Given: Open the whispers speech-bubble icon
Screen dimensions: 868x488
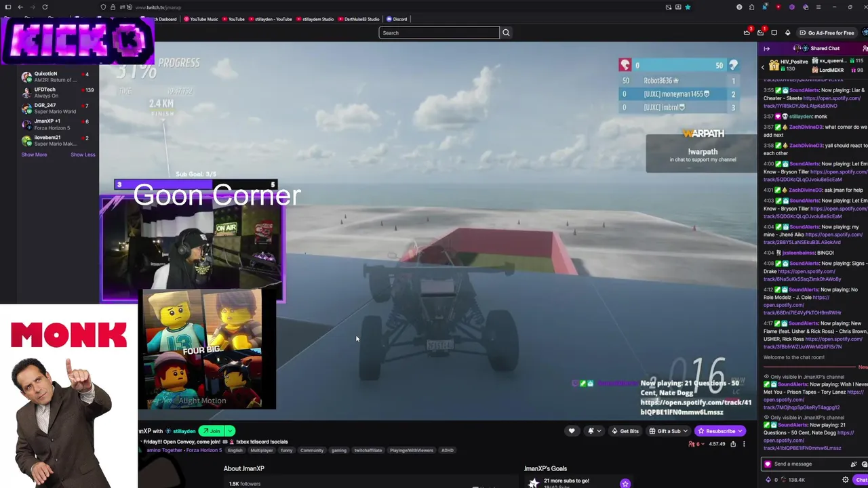Looking at the screenshot, I should click(x=774, y=33).
